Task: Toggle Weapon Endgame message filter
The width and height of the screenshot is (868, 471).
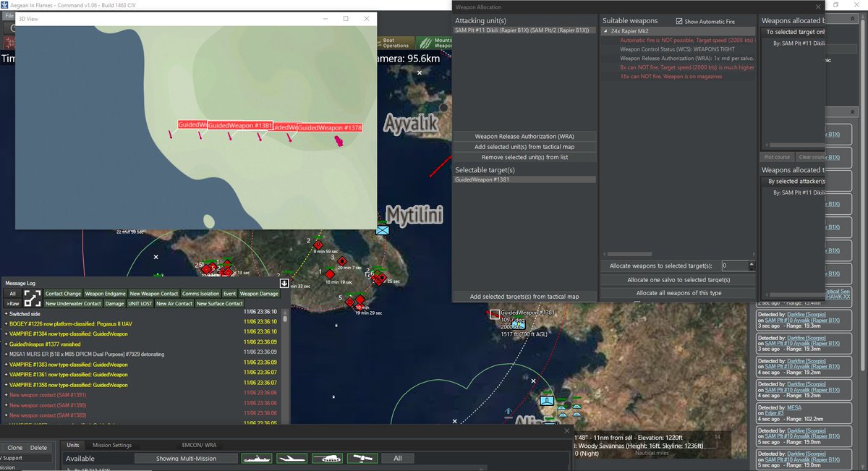Action: (x=106, y=294)
